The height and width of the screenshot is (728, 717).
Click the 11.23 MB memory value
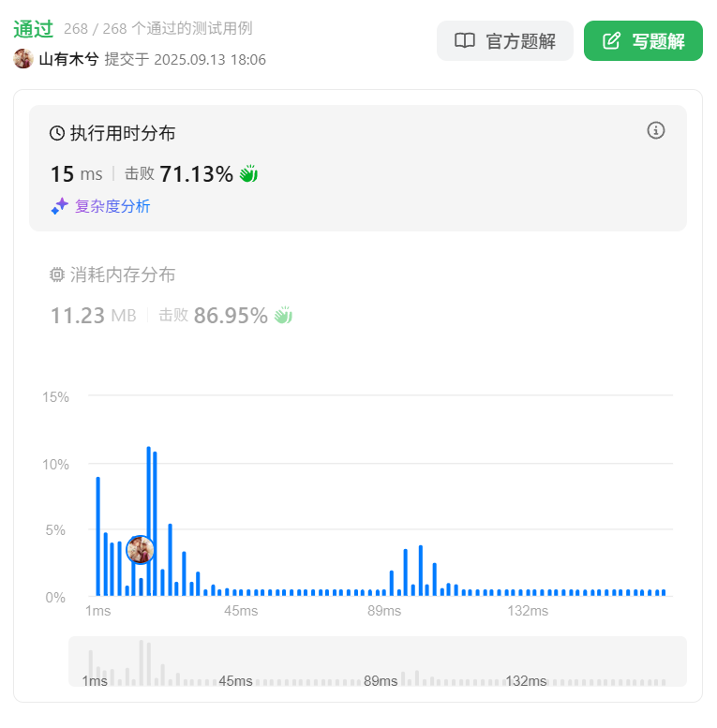[x=94, y=316]
